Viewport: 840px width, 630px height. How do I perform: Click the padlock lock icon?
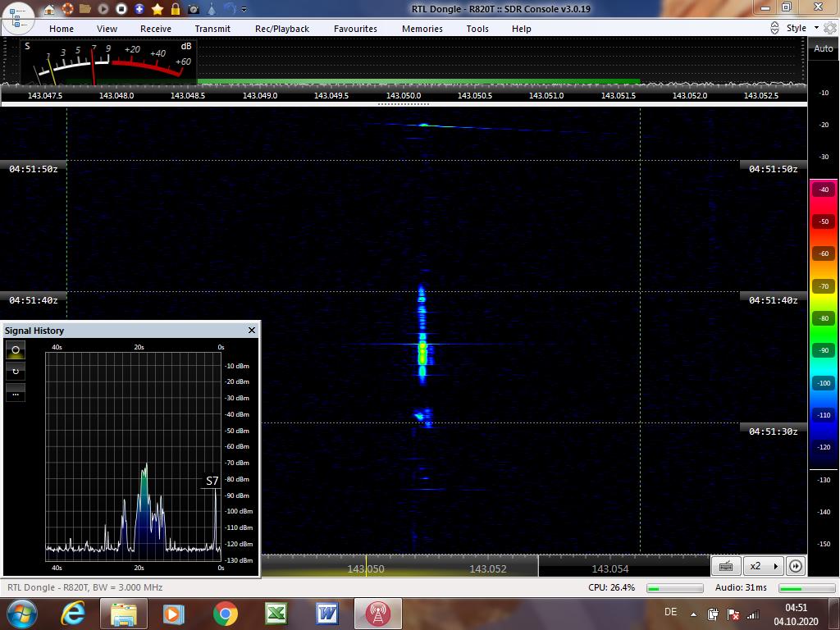(x=176, y=9)
